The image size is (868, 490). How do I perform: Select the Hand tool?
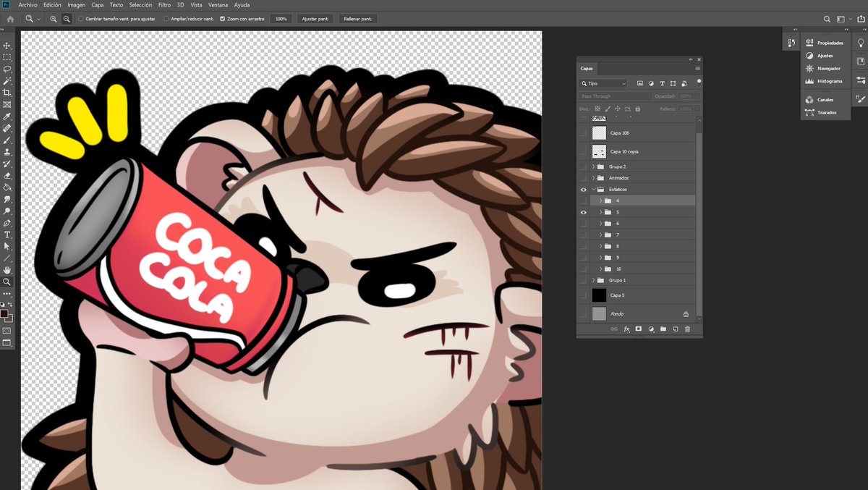[x=7, y=270]
